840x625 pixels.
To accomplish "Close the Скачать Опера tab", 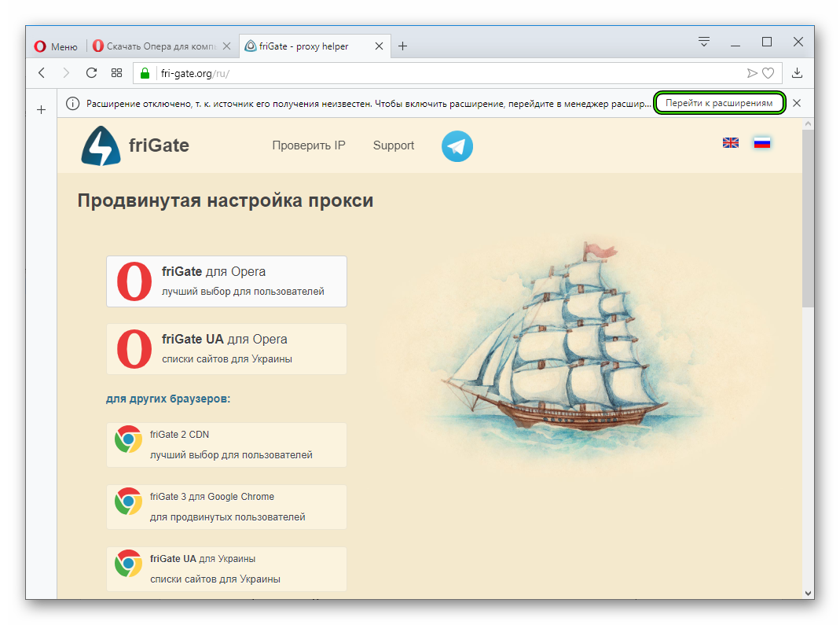I will click(226, 46).
